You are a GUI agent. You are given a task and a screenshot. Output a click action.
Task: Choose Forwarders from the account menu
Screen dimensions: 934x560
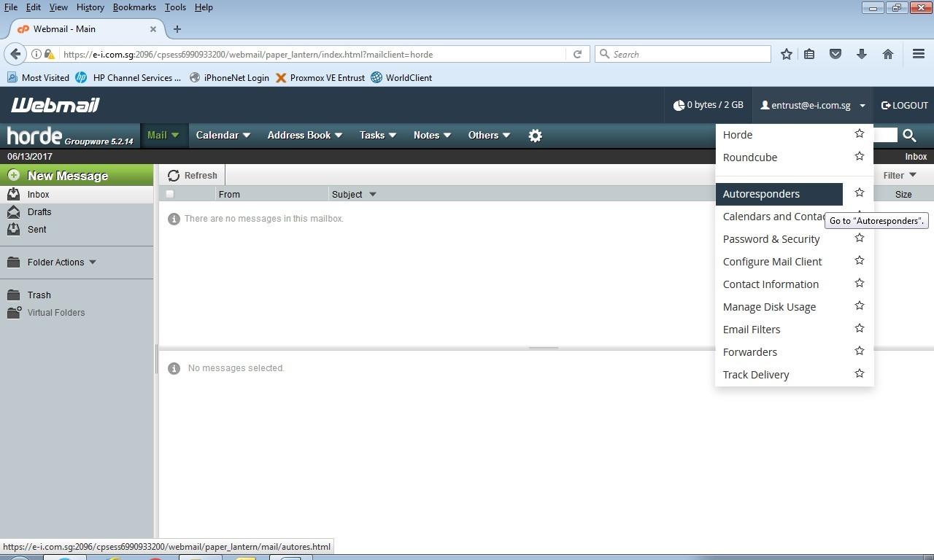tap(750, 352)
